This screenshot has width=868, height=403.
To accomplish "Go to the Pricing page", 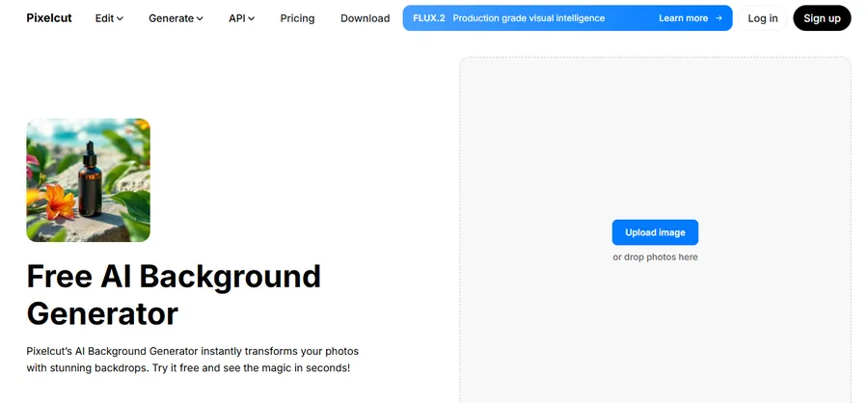I will click(298, 18).
